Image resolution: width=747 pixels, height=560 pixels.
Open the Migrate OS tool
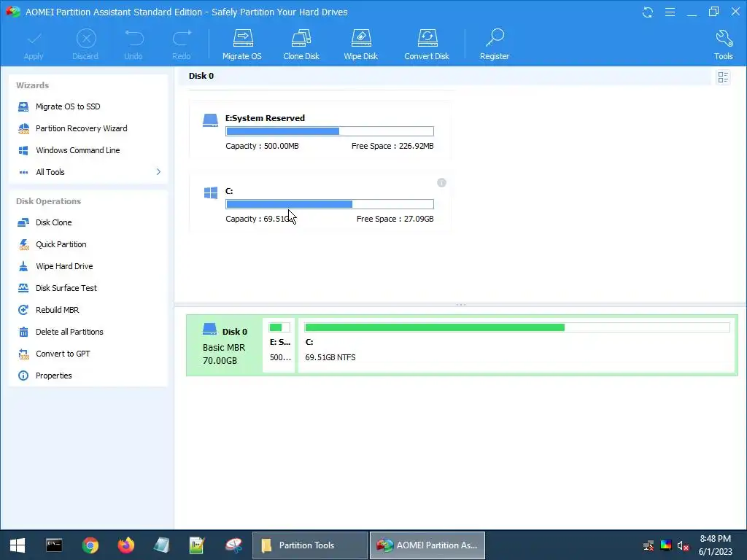point(242,45)
